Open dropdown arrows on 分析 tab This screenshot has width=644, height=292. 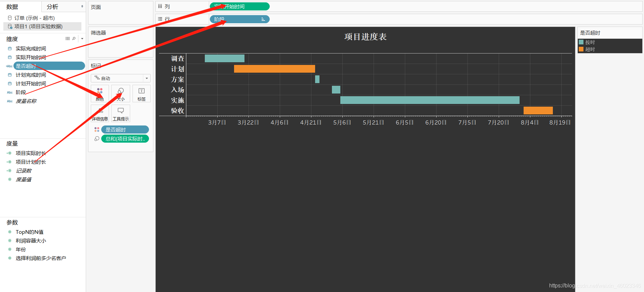pos(82,6)
